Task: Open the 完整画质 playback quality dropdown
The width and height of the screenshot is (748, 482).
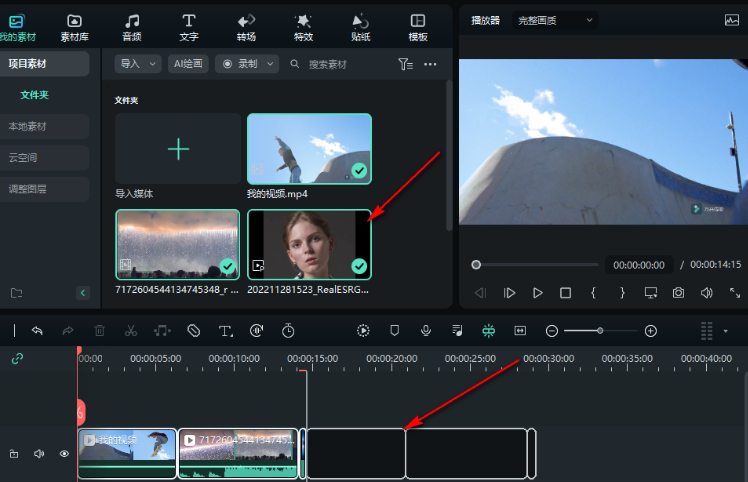Action: pos(555,19)
